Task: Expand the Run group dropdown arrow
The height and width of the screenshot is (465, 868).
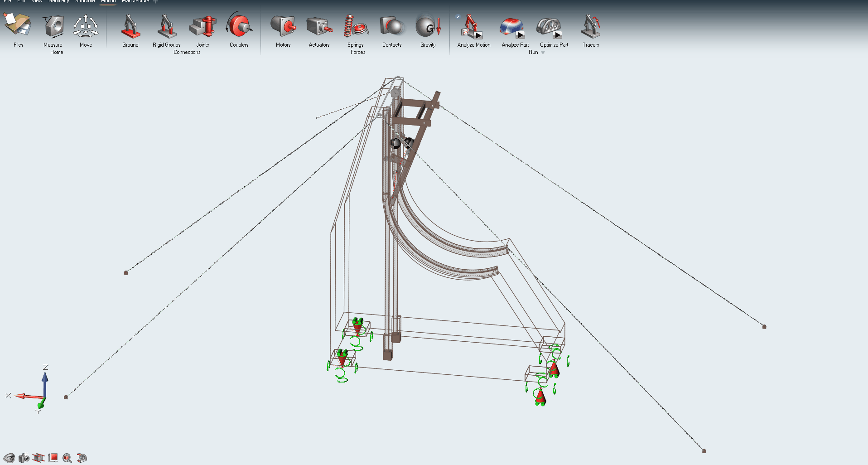Action: (543, 53)
